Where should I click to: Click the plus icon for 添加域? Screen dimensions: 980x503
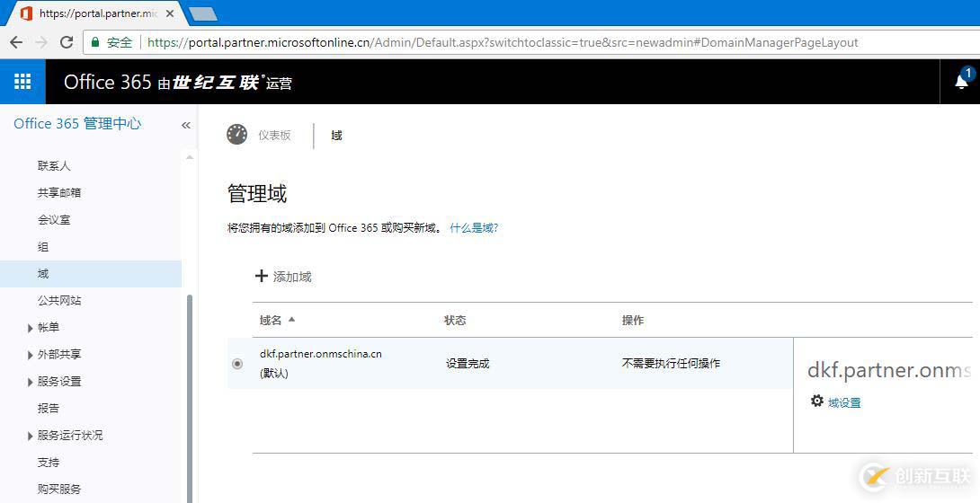[x=262, y=276]
